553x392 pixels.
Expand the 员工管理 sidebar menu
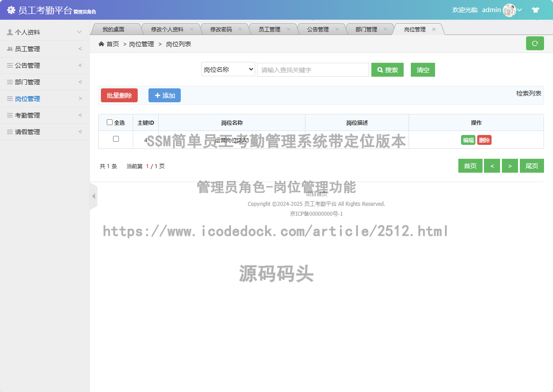(80, 49)
